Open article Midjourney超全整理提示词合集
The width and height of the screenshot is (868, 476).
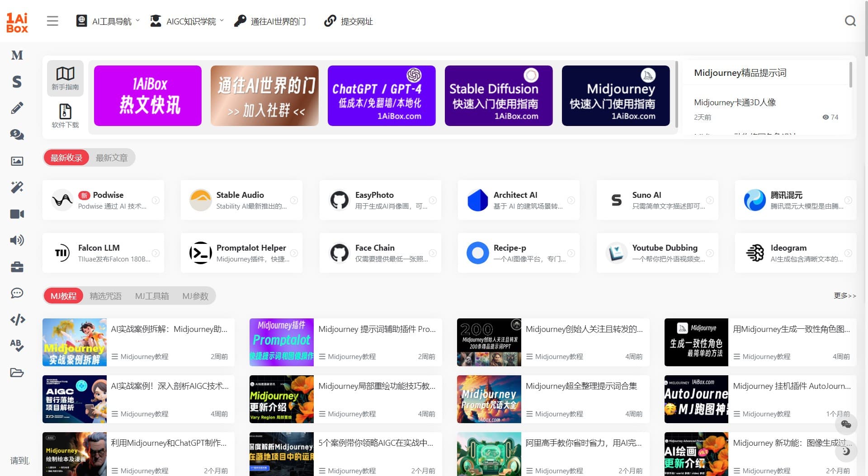pos(581,386)
